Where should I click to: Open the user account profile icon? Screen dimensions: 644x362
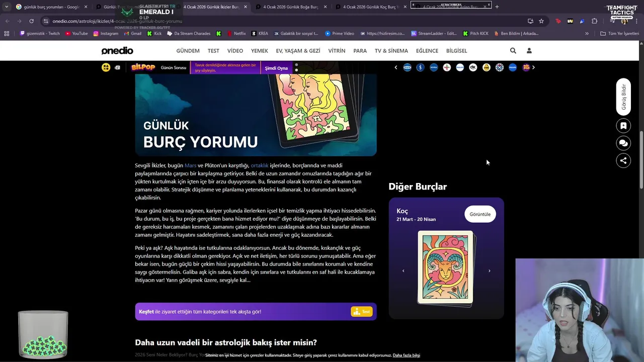click(x=529, y=51)
